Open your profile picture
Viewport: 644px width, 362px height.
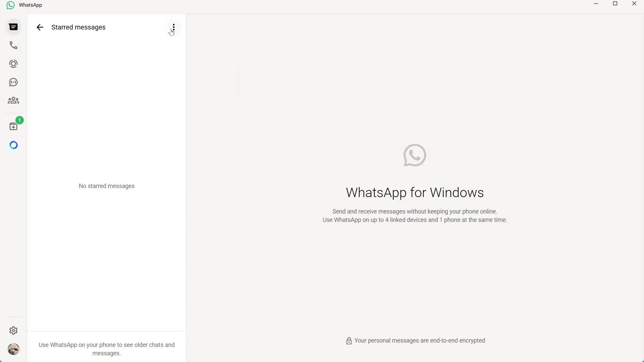coord(13,349)
